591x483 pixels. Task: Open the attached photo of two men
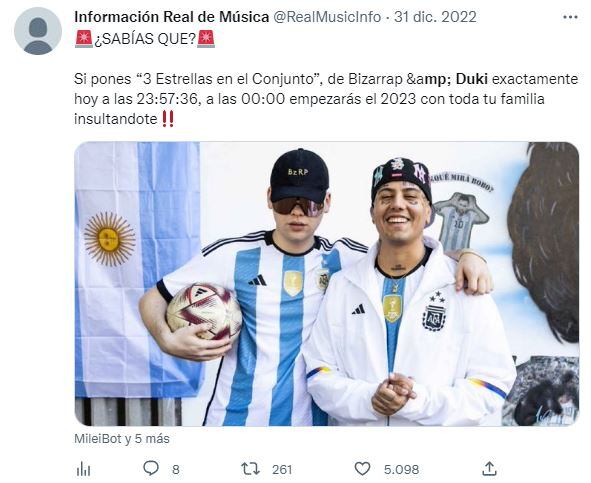coord(326,284)
